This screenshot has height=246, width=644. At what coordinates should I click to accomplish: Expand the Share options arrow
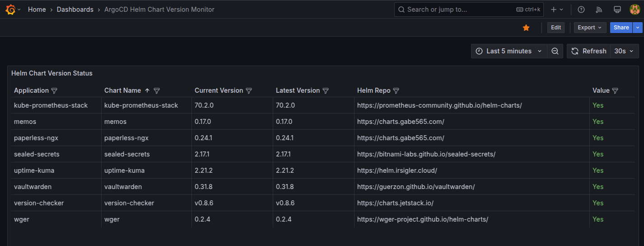coord(638,28)
